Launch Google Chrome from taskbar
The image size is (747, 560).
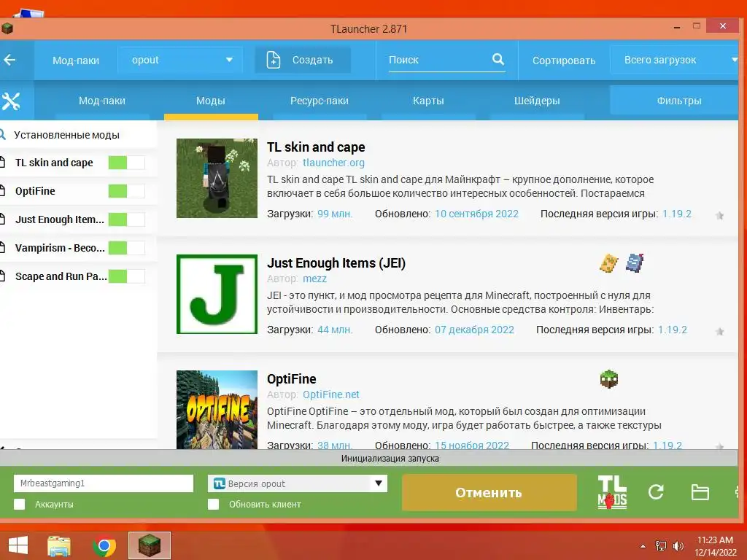point(104,545)
